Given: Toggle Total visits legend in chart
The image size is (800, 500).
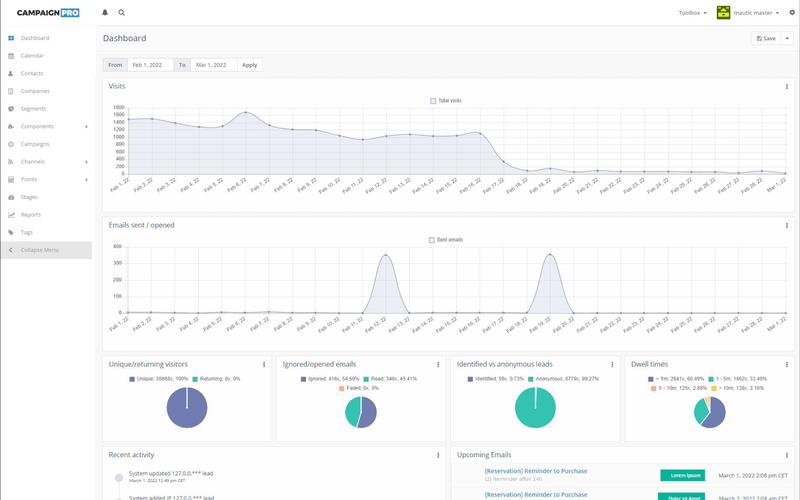Looking at the screenshot, I should pyautogui.click(x=446, y=101).
